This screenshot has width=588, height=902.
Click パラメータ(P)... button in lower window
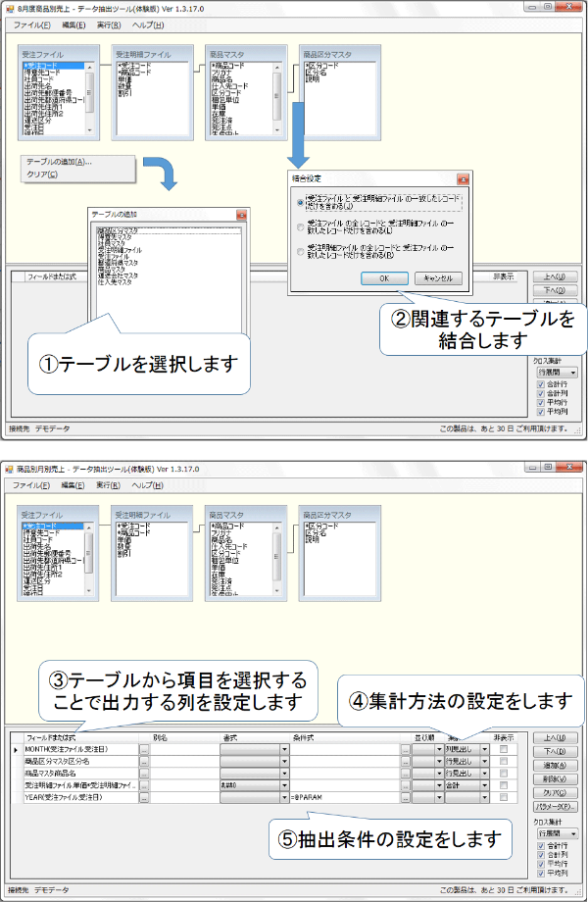[555, 807]
